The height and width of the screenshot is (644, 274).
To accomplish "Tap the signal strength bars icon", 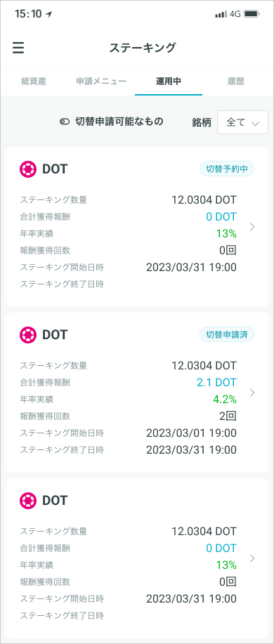I will (221, 14).
